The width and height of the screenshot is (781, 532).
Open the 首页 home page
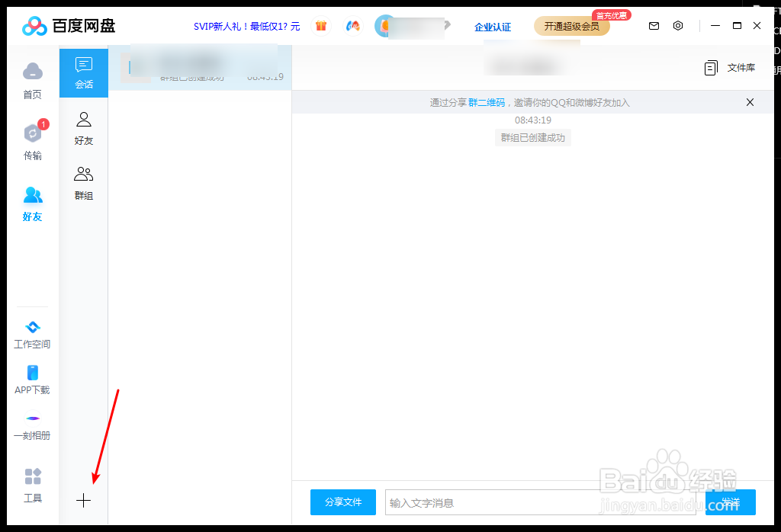(x=32, y=79)
